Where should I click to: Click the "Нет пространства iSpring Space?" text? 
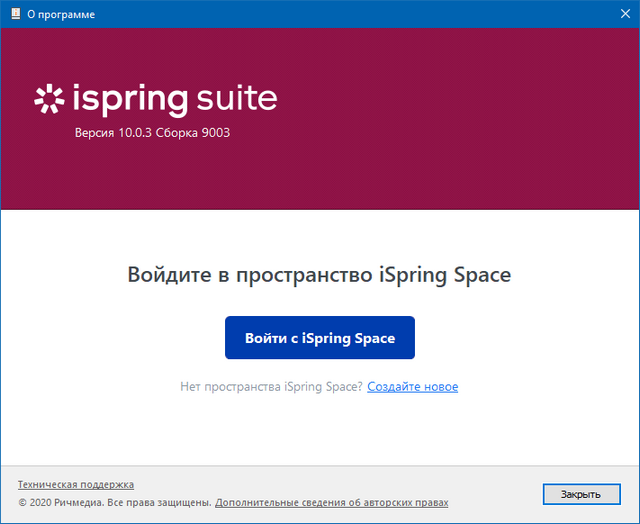click(x=271, y=387)
